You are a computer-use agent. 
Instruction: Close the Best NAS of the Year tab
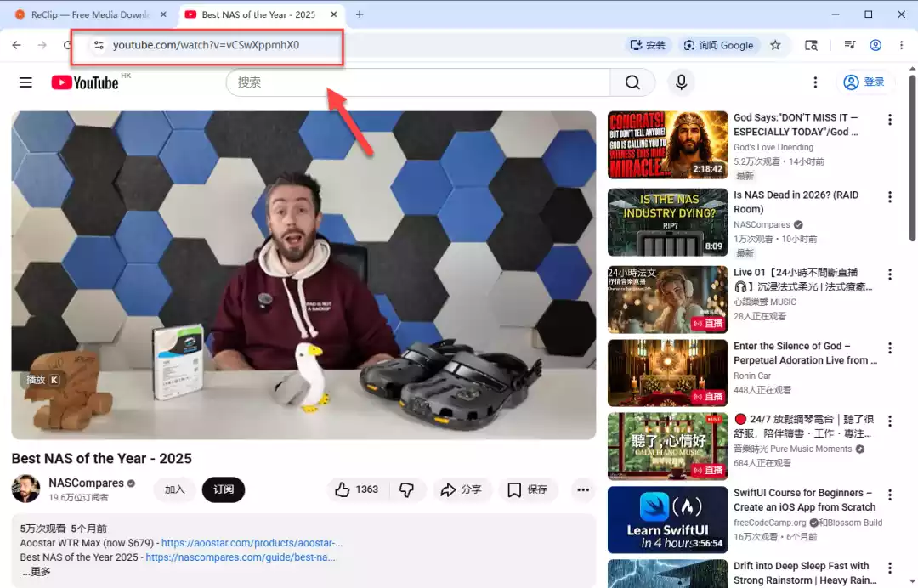point(334,14)
